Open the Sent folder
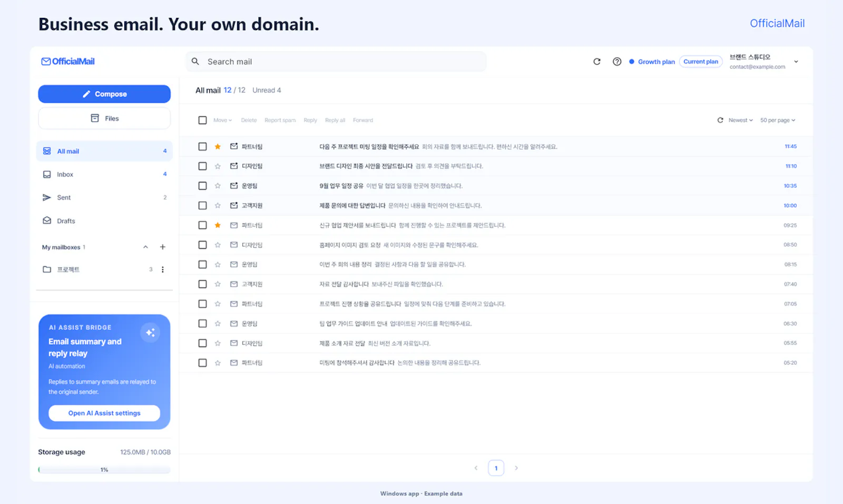The height and width of the screenshot is (504, 843). click(x=104, y=197)
